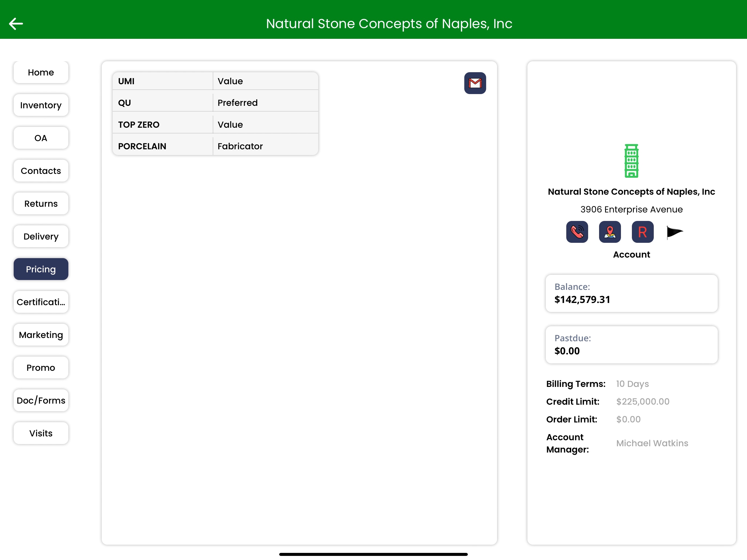Screen dimensions: 747x560
Task: Open the Certifications tab
Action: point(41,302)
